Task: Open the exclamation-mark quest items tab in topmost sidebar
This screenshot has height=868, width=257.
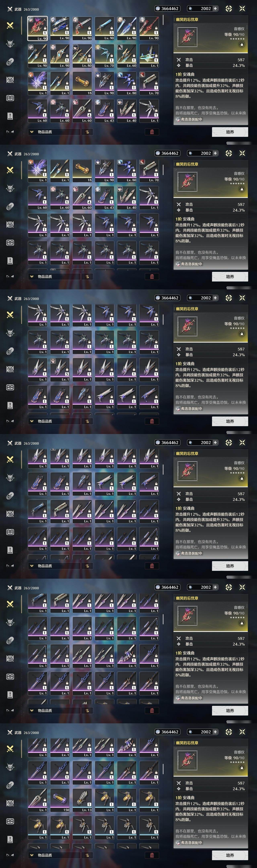Action: tap(10, 116)
